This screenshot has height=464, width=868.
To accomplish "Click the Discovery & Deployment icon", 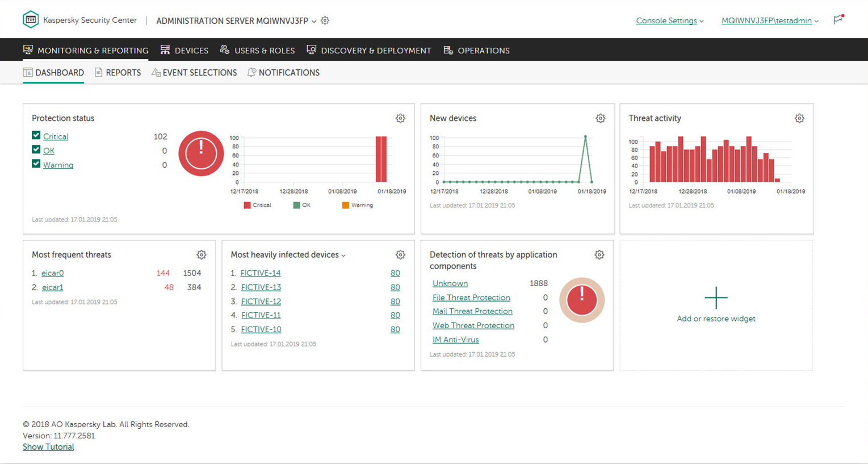I will pos(312,50).
